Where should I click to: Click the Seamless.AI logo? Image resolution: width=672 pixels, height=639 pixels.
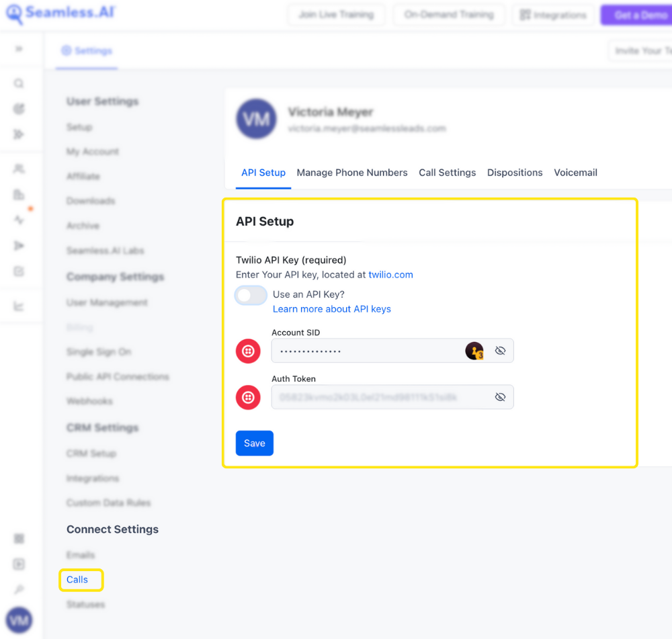(61, 13)
